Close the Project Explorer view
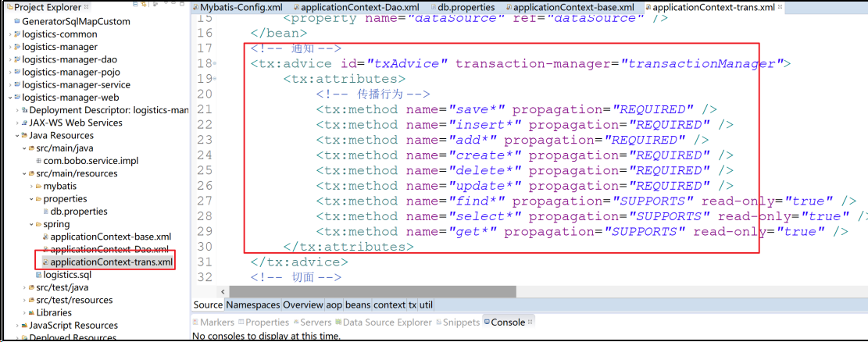This screenshot has width=868, height=342. 86,7
